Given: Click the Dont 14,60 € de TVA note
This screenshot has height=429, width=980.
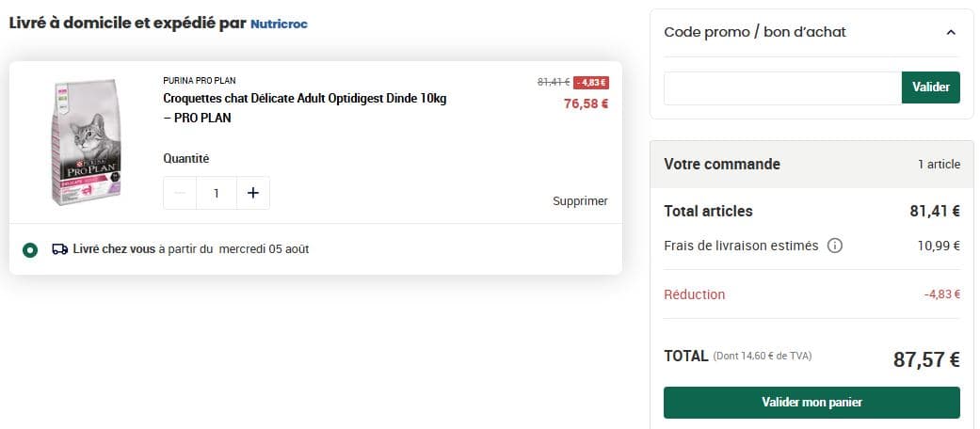Looking at the screenshot, I should [763, 356].
